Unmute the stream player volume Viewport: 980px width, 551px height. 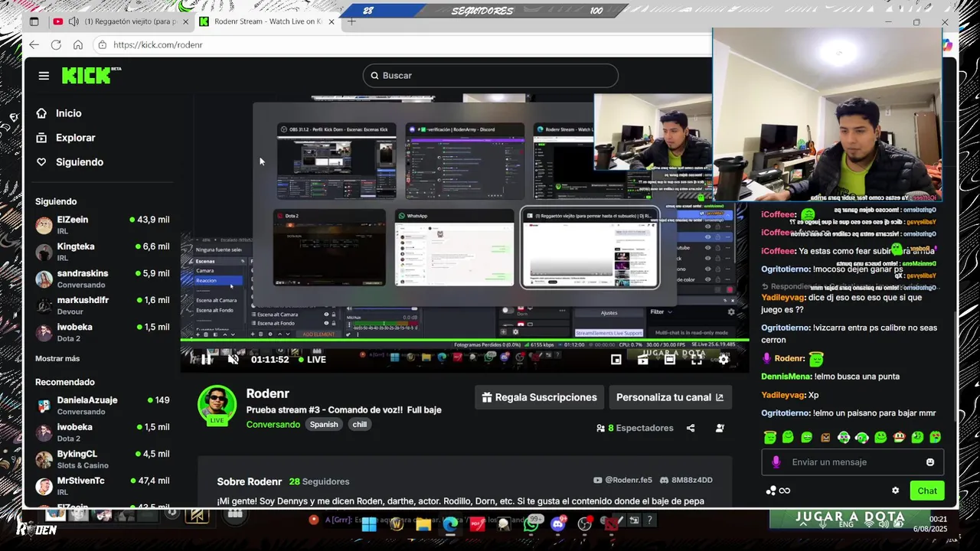point(234,360)
